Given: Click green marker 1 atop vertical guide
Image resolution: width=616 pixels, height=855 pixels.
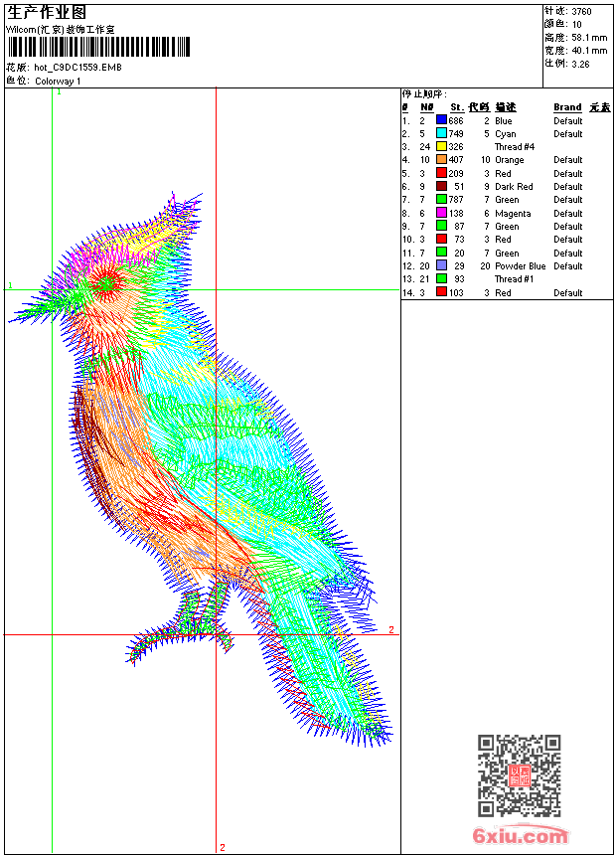Looking at the screenshot, I should point(59,92).
